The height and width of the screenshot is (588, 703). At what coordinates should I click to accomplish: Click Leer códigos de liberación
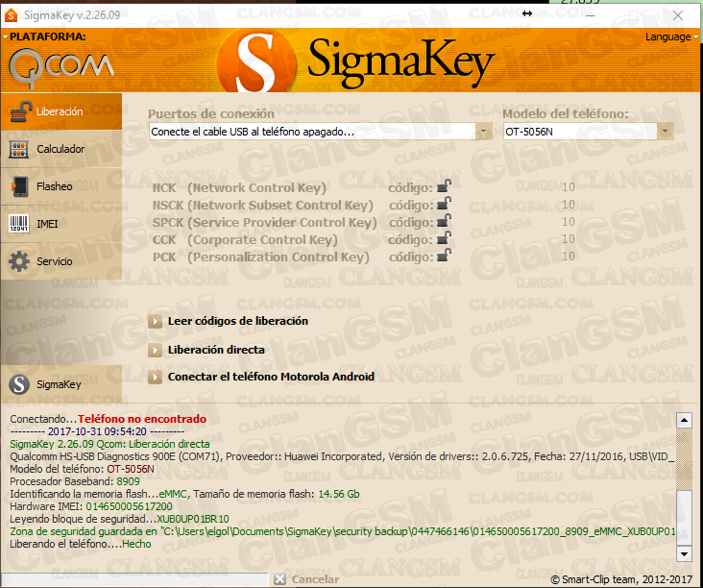click(237, 321)
